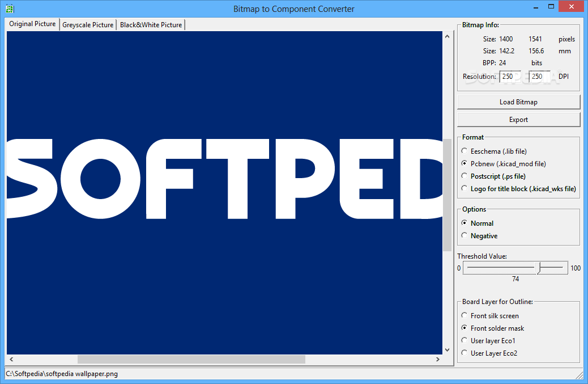Maximize the converter window
This screenshot has height=384, width=588.
551,6
